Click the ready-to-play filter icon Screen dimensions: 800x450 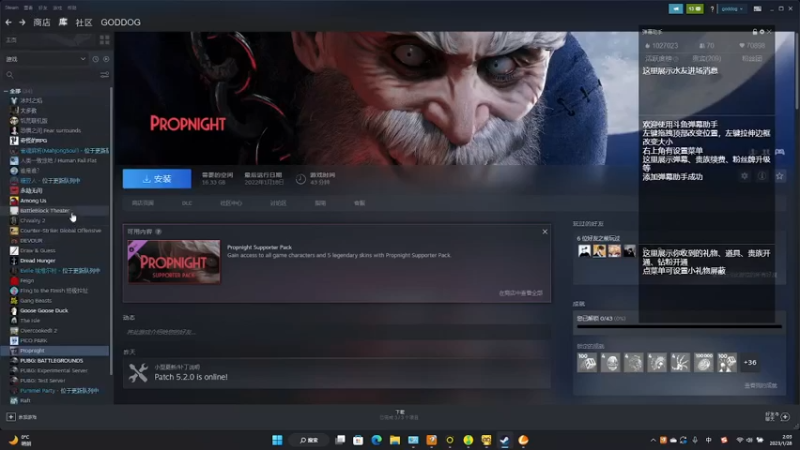pyautogui.click(x=106, y=59)
